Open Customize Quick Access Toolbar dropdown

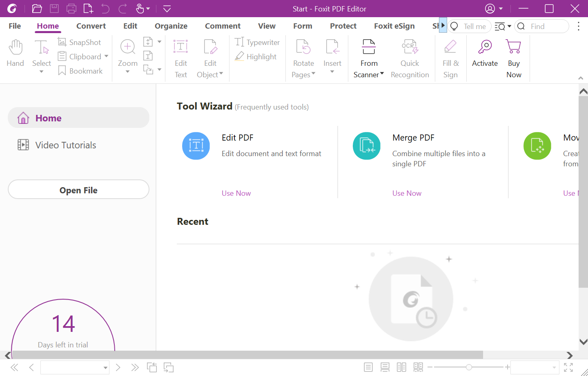point(167,9)
